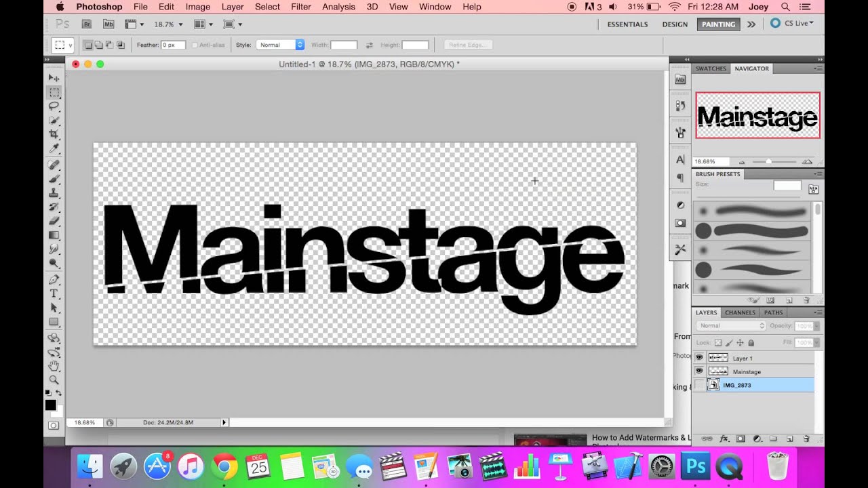Select the Rectangle shape tool
The height and width of the screenshot is (488, 868).
54,322
